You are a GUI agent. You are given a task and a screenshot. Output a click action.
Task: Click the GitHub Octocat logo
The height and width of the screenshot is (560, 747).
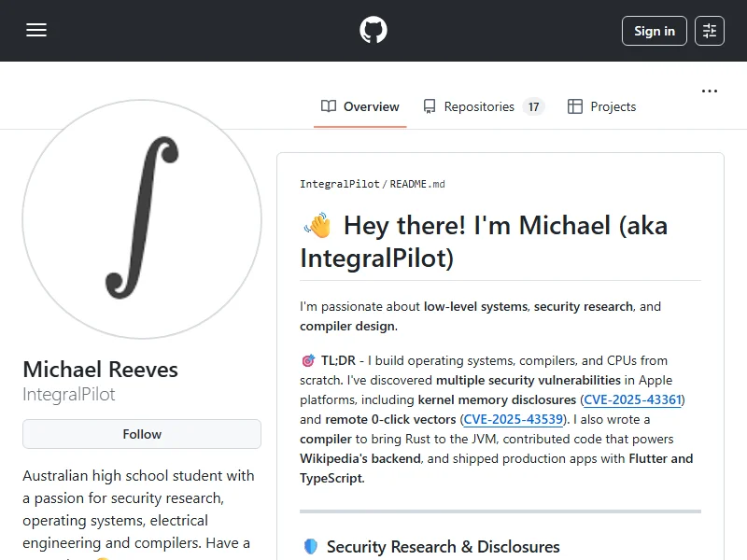(x=373, y=31)
